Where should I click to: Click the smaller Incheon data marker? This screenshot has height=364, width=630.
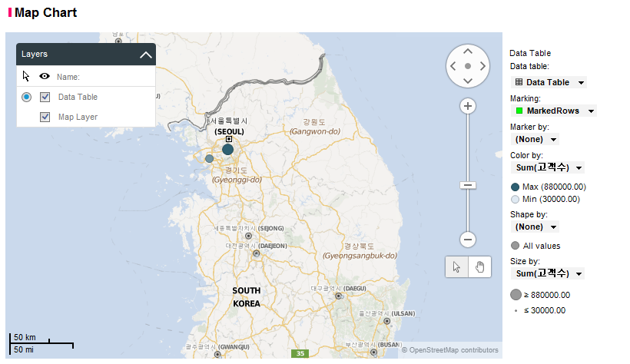tap(209, 159)
